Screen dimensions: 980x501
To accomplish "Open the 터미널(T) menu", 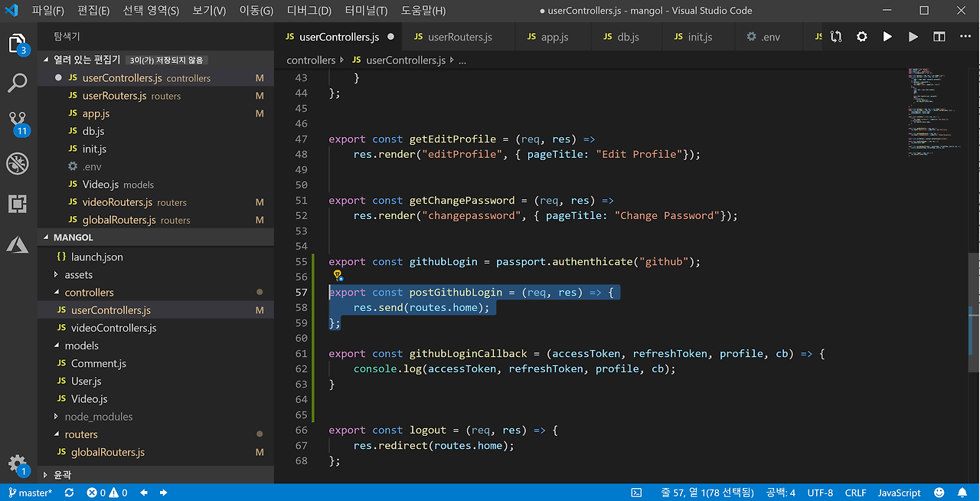I will coord(366,11).
